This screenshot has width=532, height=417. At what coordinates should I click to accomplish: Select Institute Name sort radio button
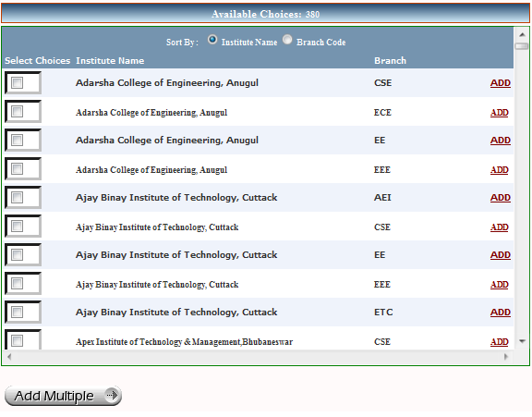pos(212,40)
